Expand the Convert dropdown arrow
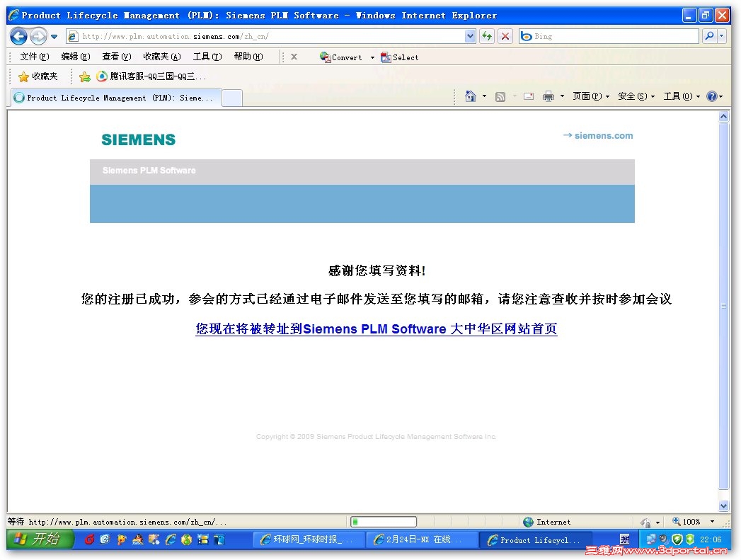Screen dimensions: 741x560 [372, 57]
